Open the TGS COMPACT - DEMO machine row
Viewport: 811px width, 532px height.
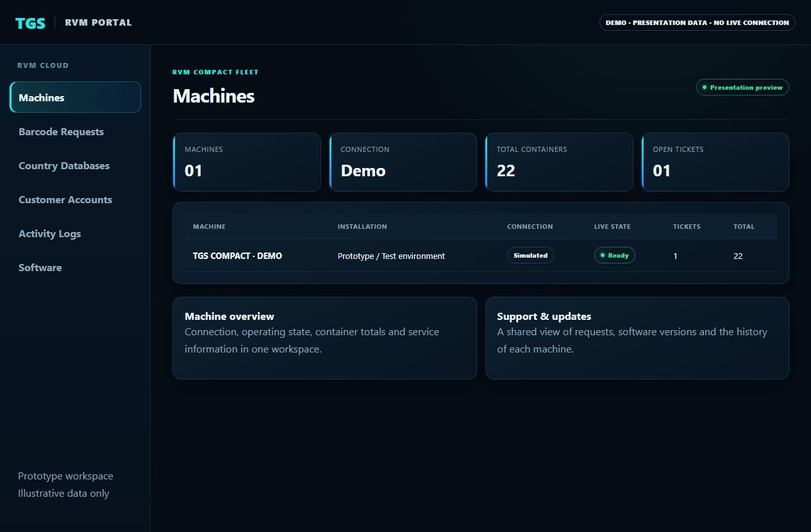(480, 256)
